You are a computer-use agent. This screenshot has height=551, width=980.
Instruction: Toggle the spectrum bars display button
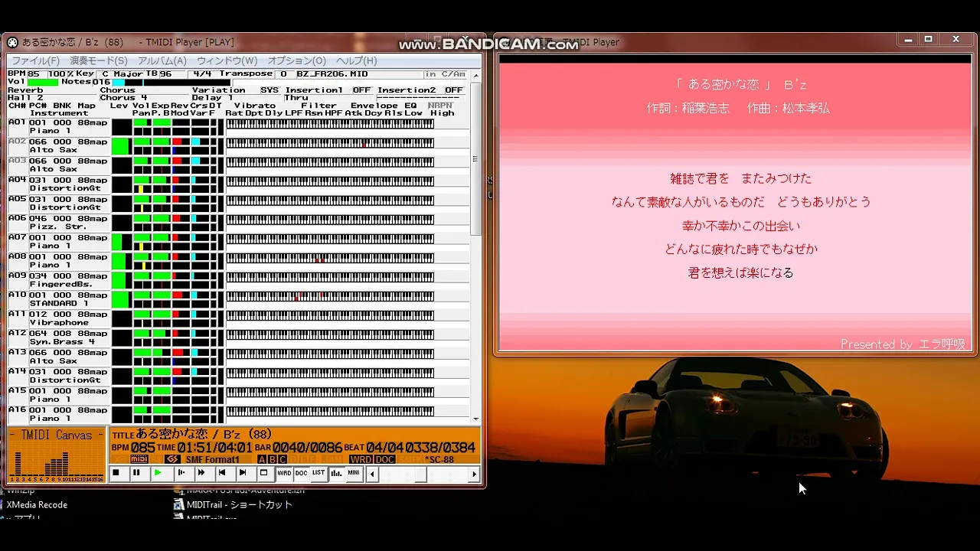click(336, 473)
